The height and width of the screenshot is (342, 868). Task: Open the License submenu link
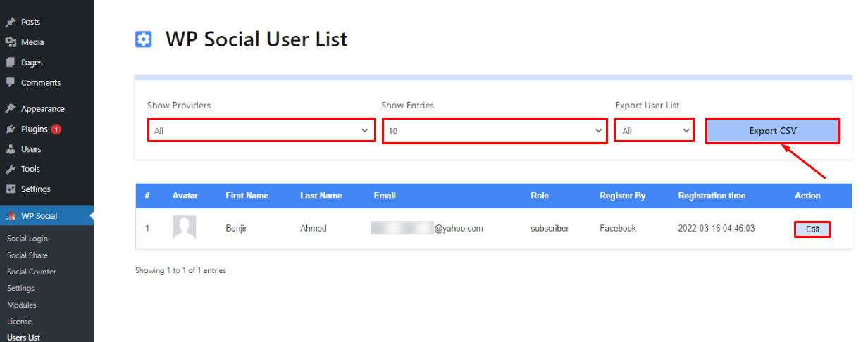[x=19, y=322]
